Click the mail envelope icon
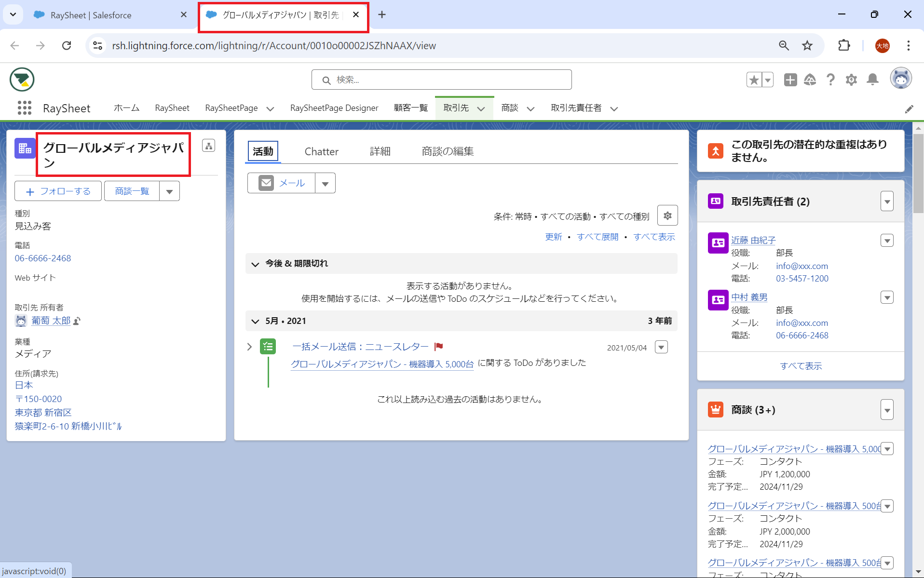Viewport: 924px width, 578px height. click(x=266, y=183)
